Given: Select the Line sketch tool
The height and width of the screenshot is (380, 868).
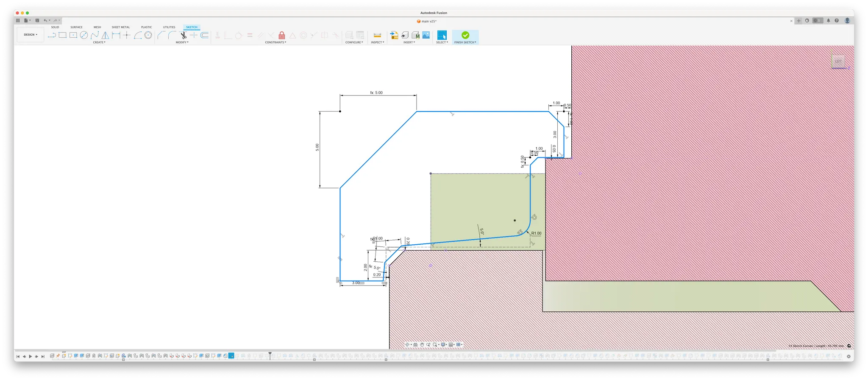Looking at the screenshot, I should click(x=52, y=35).
